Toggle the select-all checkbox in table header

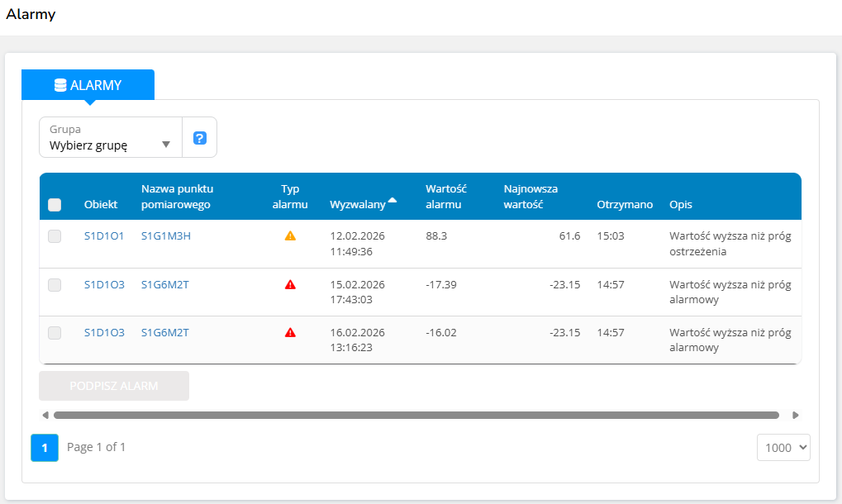click(55, 205)
